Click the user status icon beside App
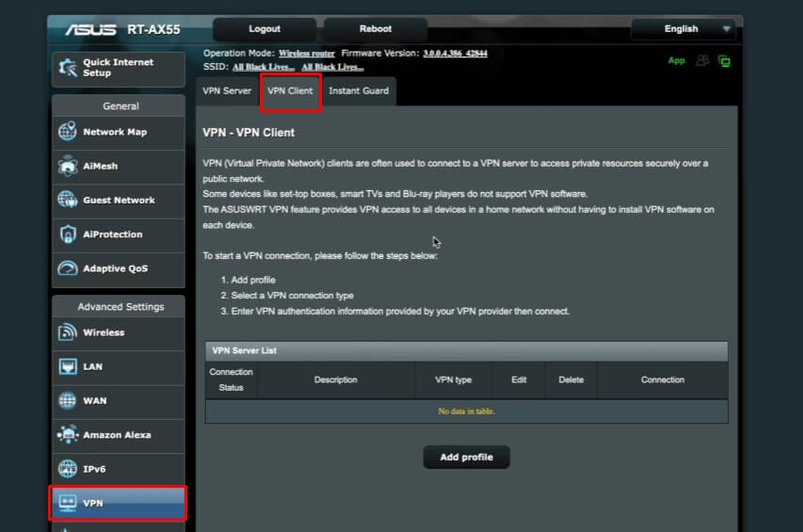 point(702,61)
